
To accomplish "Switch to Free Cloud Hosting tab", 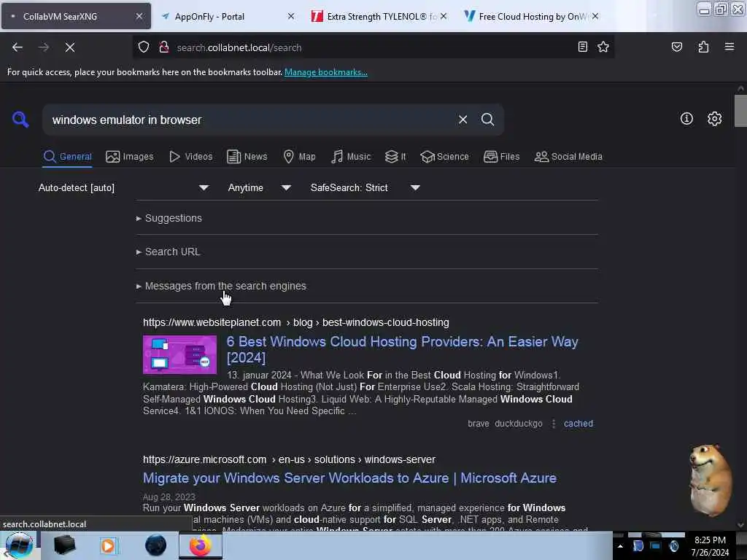I will (527, 16).
